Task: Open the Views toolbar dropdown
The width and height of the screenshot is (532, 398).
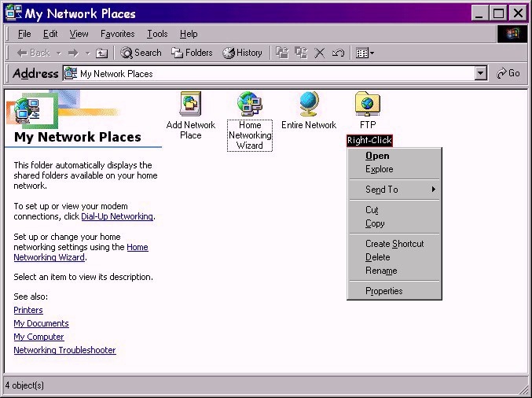Action: [365, 53]
